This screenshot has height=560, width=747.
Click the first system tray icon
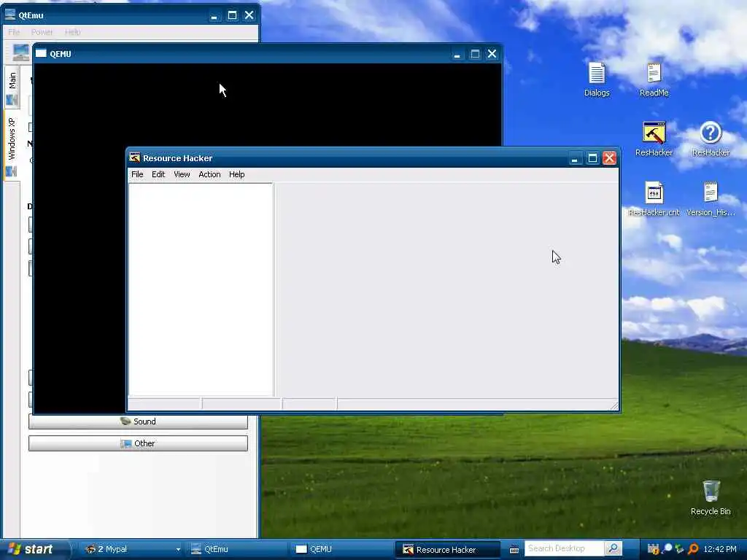point(653,549)
